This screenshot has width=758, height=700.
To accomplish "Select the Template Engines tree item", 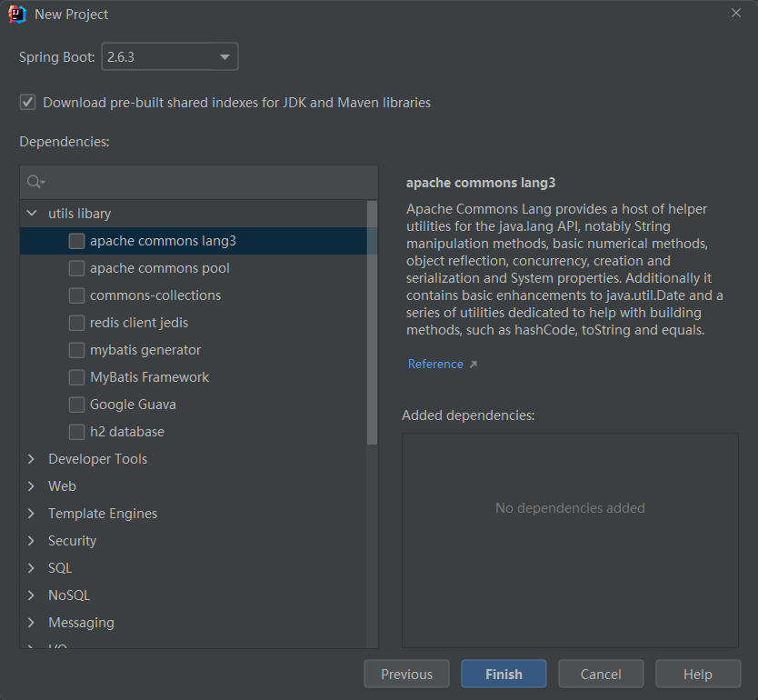I will tap(103, 514).
